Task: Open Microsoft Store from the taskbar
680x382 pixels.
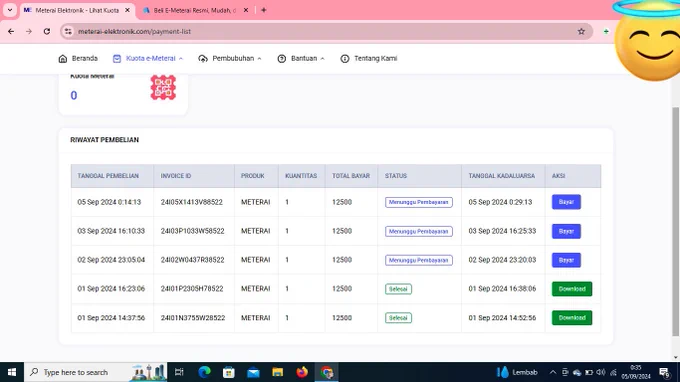Action: coord(229,372)
